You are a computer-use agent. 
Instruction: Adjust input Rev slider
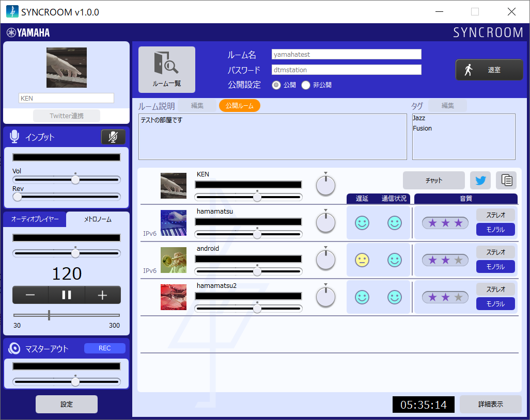pyautogui.click(x=67, y=197)
